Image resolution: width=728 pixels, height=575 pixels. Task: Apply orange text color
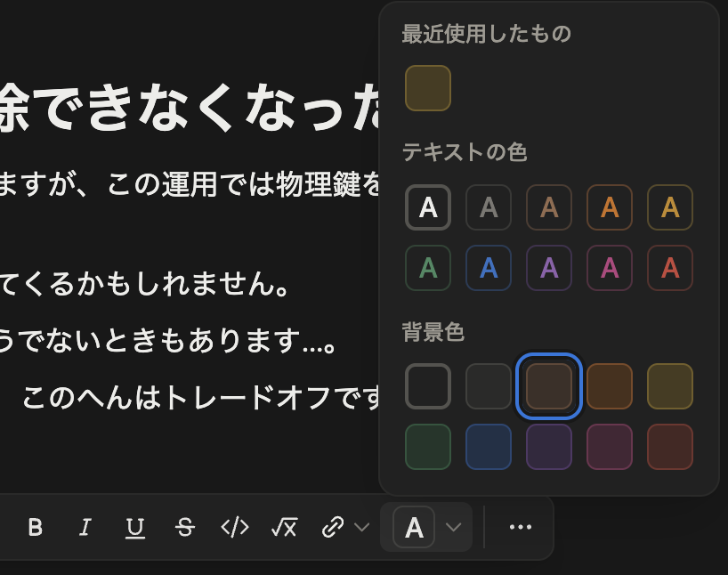click(x=610, y=207)
